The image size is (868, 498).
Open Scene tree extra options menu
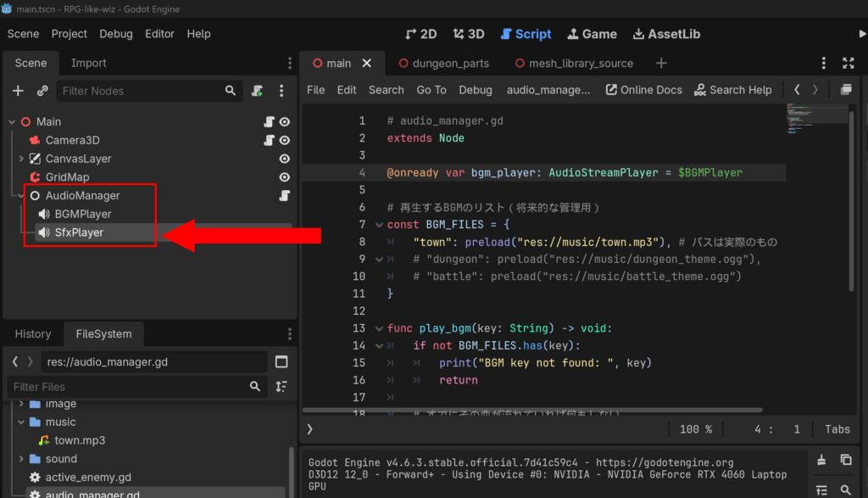click(x=281, y=90)
